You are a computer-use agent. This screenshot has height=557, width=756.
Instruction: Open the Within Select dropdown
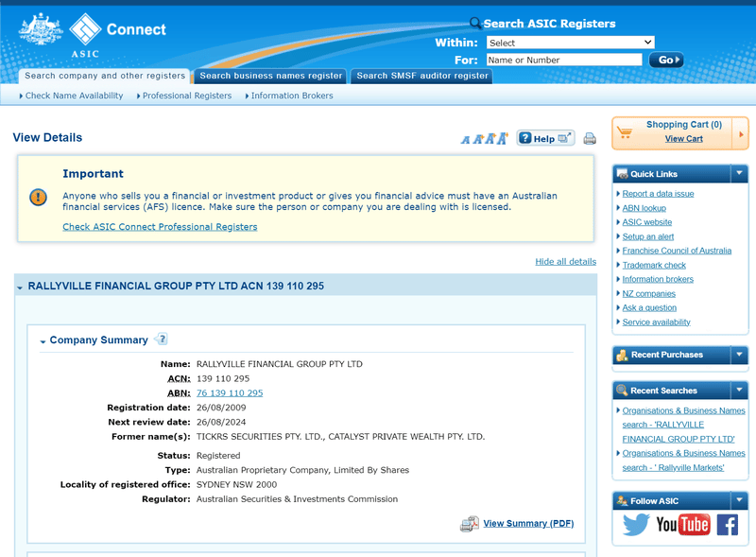pyautogui.click(x=571, y=43)
